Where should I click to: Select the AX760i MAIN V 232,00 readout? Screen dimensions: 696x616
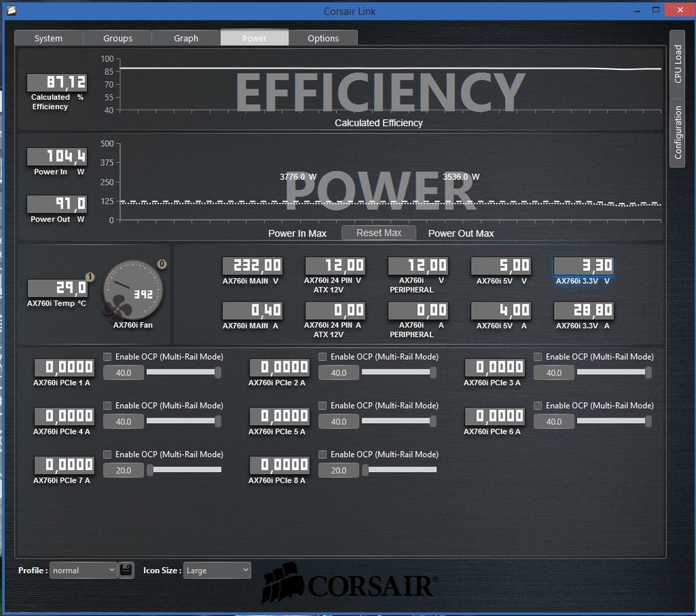(253, 266)
